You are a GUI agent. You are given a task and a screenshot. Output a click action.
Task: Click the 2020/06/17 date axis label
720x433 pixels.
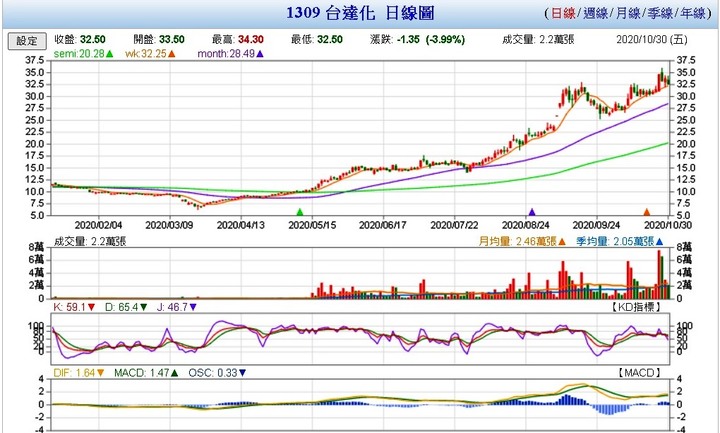pos(383,225)
